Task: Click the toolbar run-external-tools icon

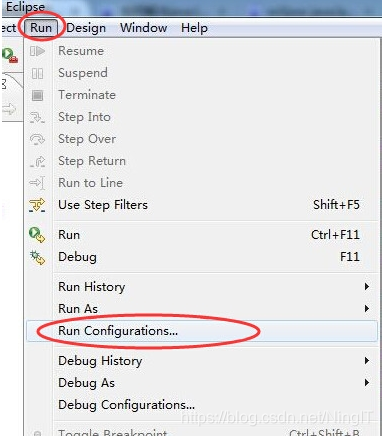Action: coord(9,55)
